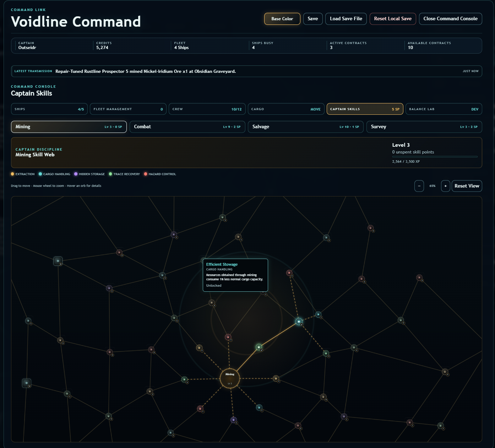Click the Cargo Handling legend dot

coord(40,174)
